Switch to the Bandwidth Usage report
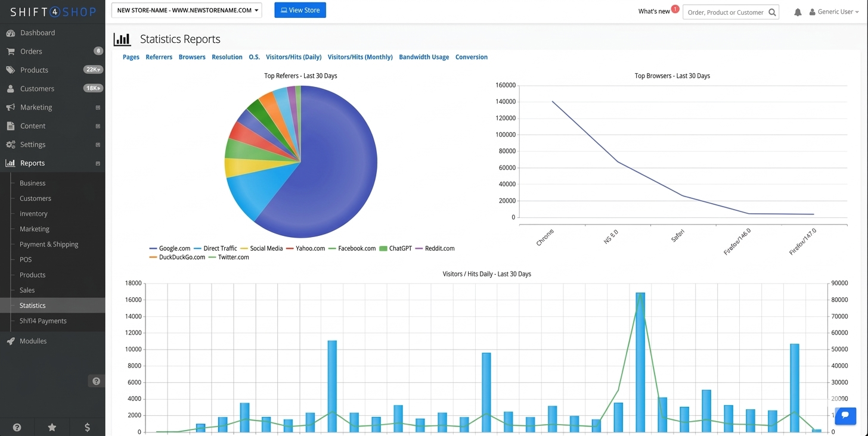Image resolution: width=868 pixels, height=436 pixels. [x=424, y=57]
